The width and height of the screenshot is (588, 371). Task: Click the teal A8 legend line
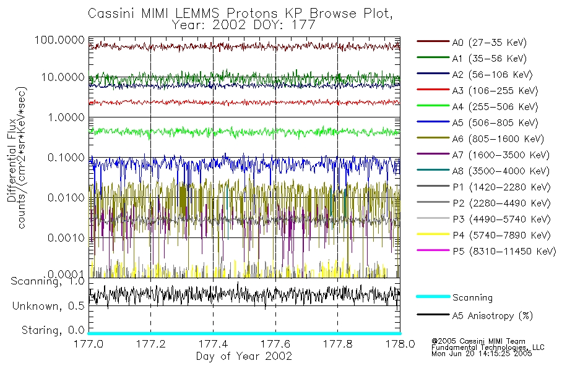[x=433, y=170]
